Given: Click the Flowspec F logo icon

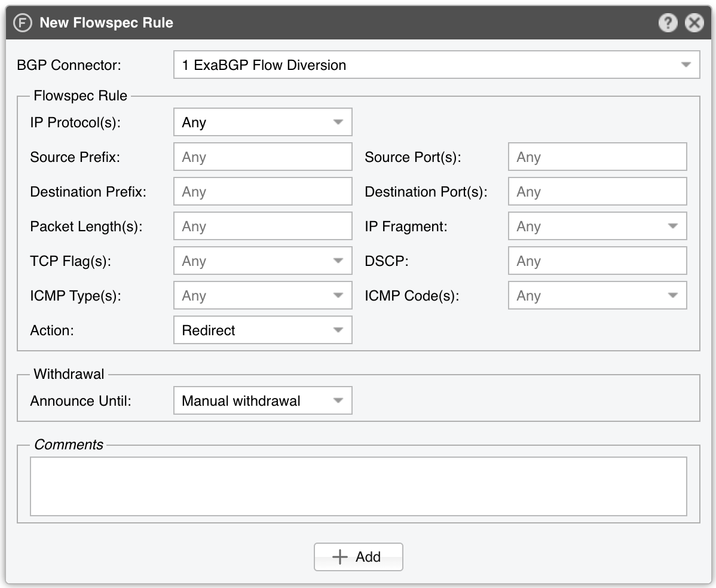Looking at the screenshot, I should 22,23.
